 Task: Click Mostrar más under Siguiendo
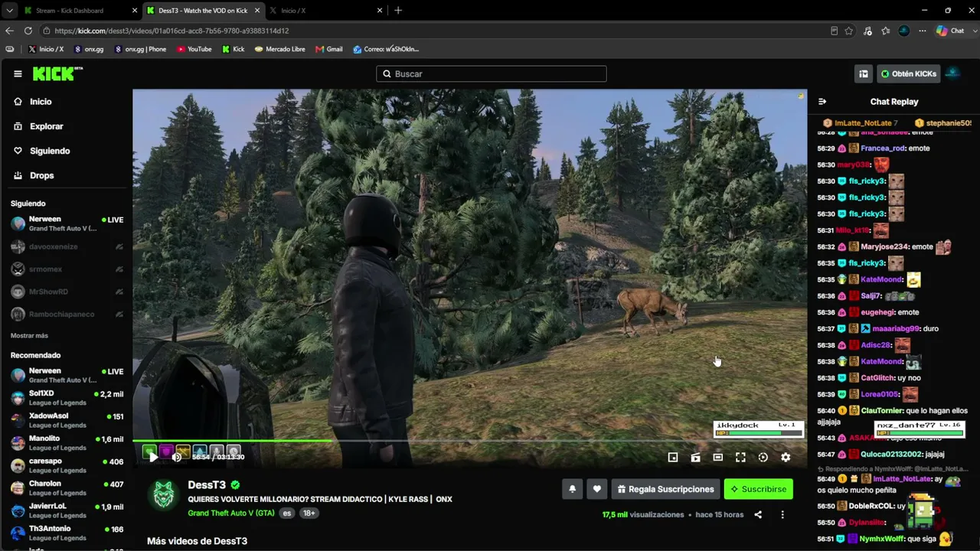(x=29, y=336)
